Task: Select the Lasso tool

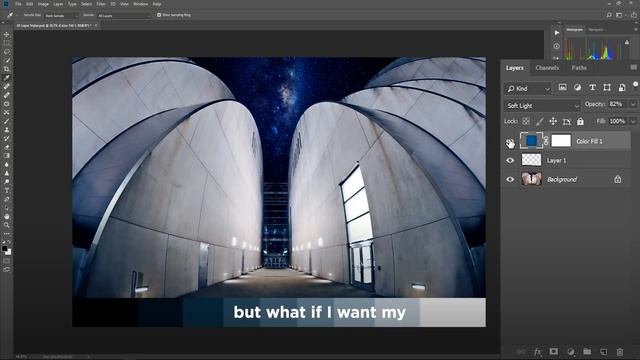Action: point(7,52)
